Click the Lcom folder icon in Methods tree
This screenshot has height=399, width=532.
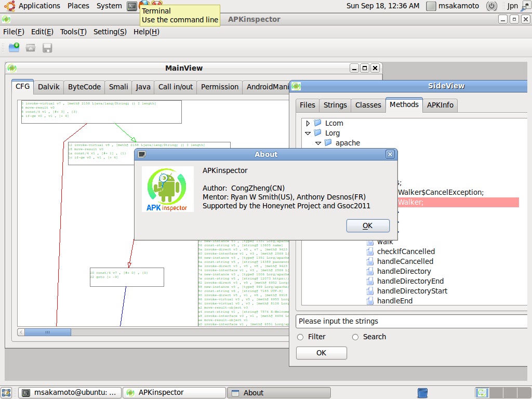pos(317,123)
